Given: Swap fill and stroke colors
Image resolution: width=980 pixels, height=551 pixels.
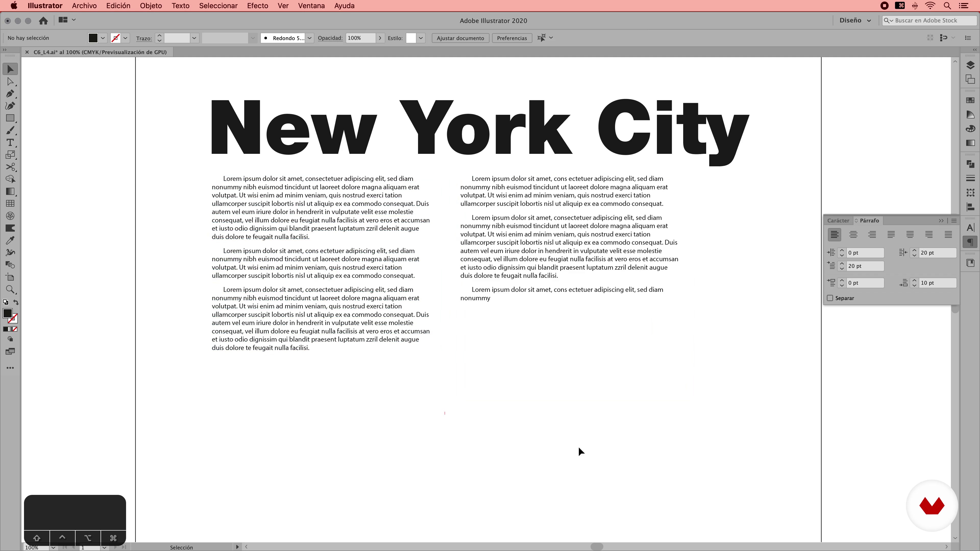Looking at the screenshot, I should 16,302.
